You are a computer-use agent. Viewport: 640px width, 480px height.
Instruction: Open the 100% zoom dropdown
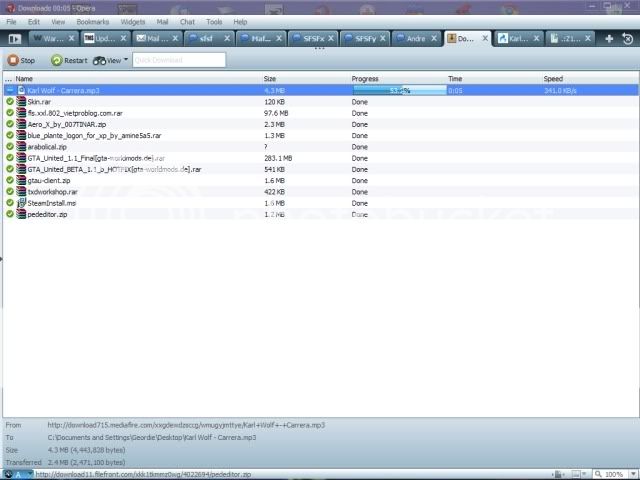[633, 474]
